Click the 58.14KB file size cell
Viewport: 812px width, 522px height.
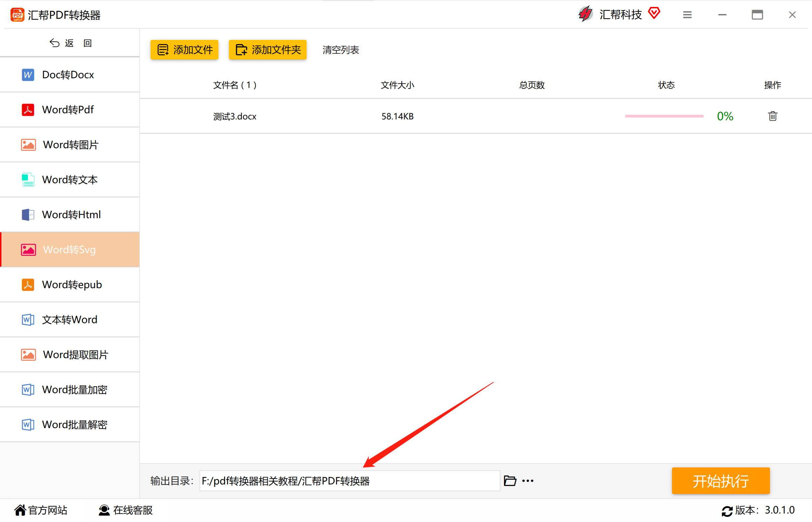pos(398,117)
